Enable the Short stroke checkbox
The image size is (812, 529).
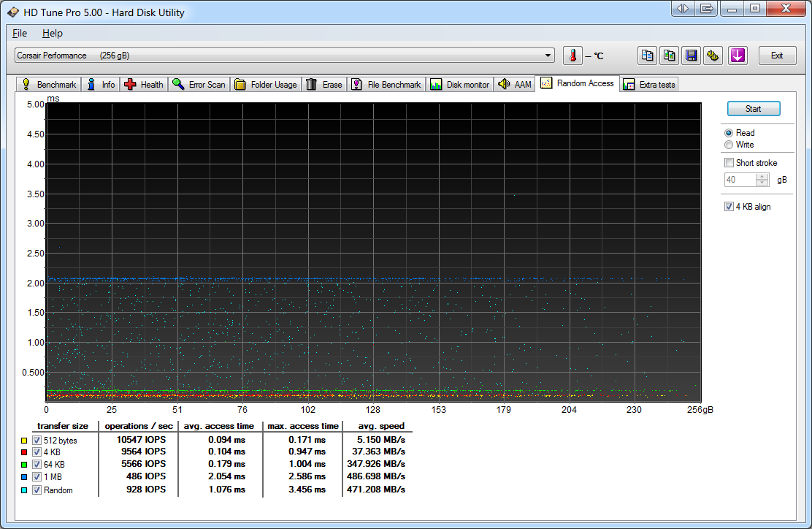tap(729, 163)
